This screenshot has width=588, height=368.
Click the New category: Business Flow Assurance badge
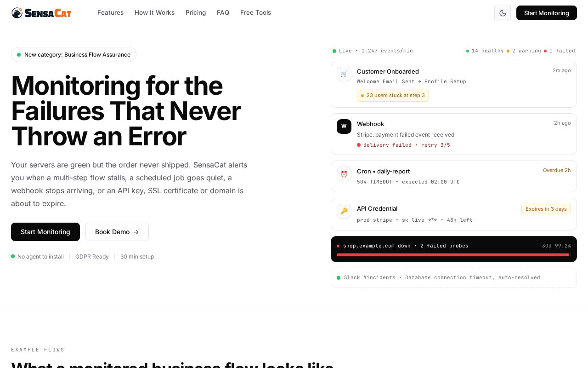pos(73,55)
